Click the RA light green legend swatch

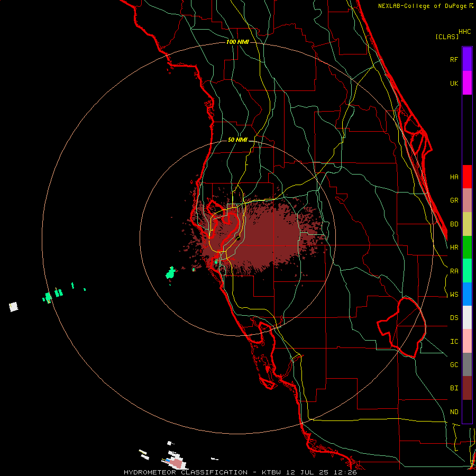(x=467, y=271)
